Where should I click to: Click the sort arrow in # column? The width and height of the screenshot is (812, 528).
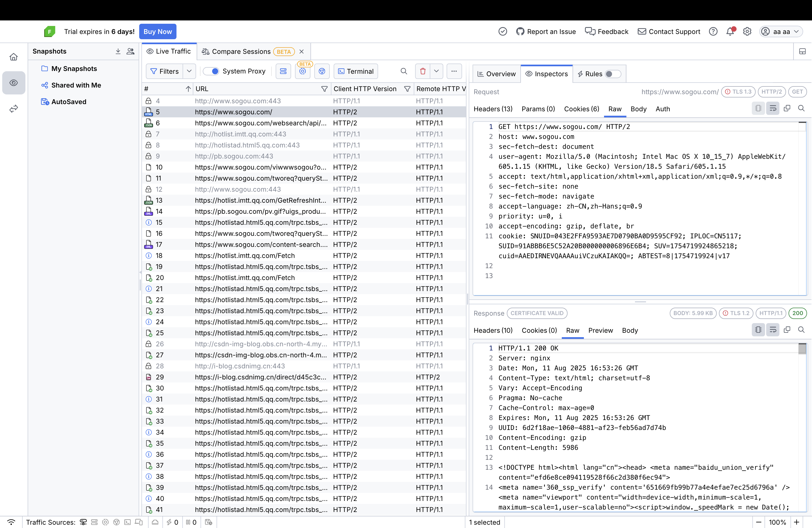[188, 89]
